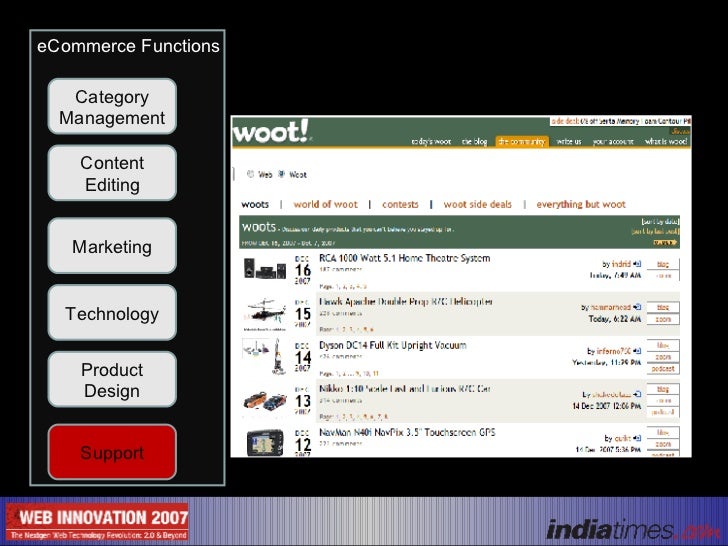Click the Dec 15 date block
Image resolution: width=728 pixels, height=546 pixels.
(x=302, y=313)
